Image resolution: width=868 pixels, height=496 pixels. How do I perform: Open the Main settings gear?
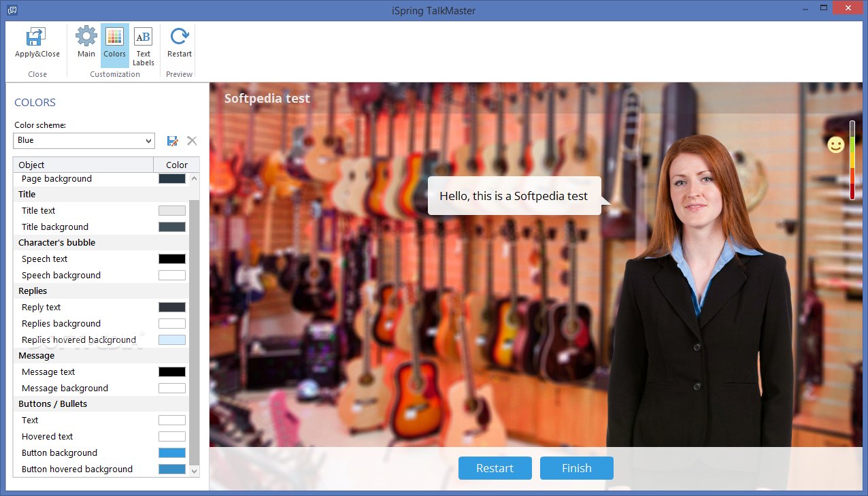pyautogui.click(x=86, y=36)
